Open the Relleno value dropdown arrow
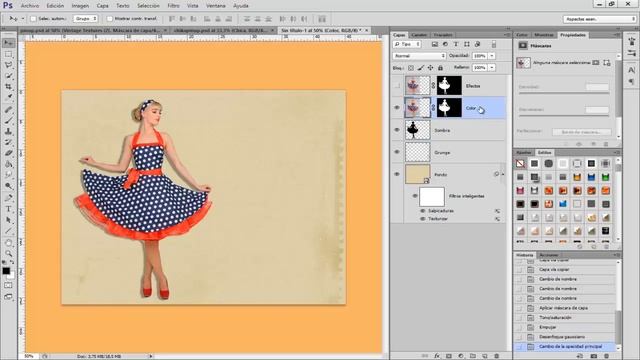 (x=492, y=67)
